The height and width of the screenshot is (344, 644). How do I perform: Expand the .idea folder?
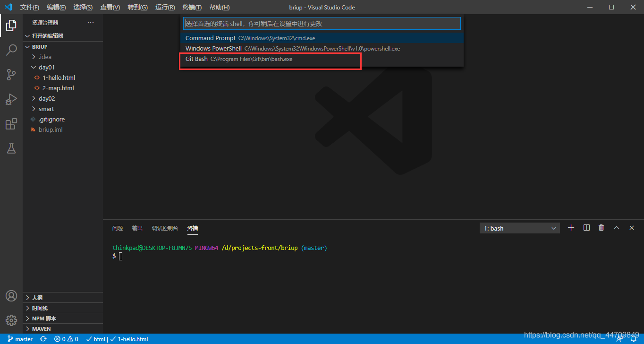[63, 57]
